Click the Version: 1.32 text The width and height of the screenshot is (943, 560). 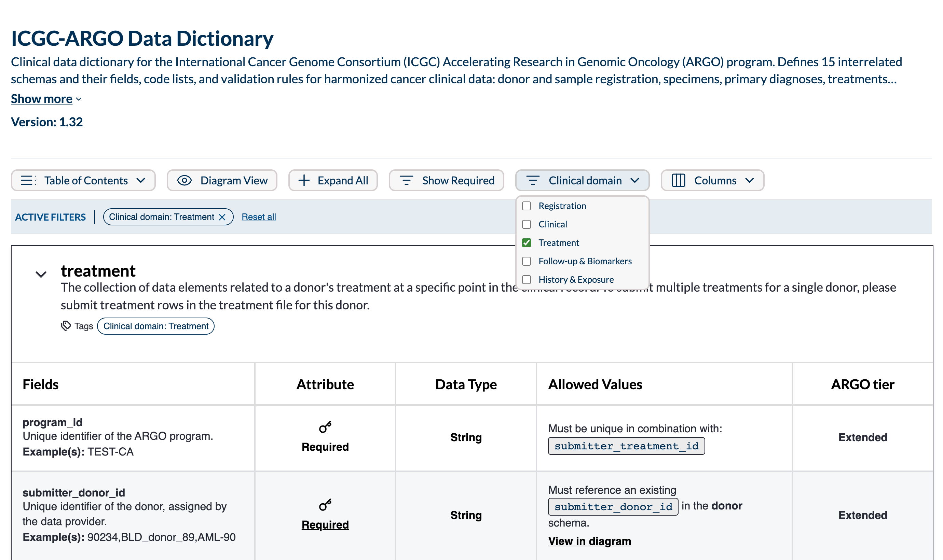point(47,122)
